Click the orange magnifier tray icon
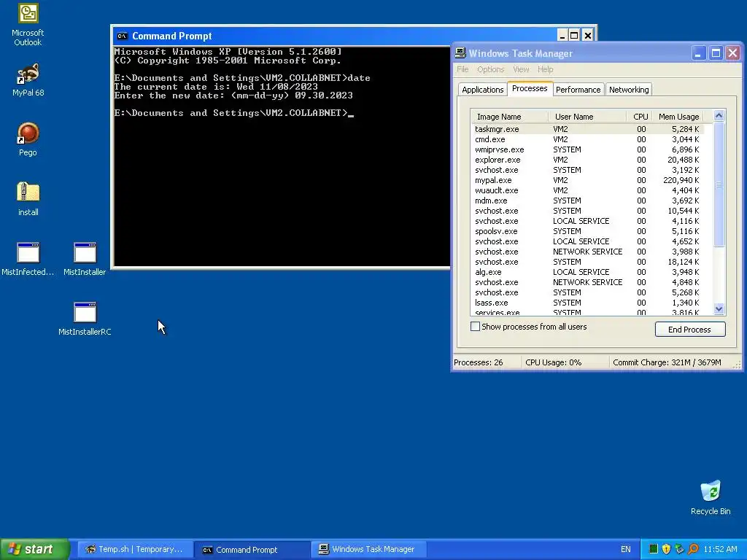Screen dimensions: 747x560 tap(693, 549)
